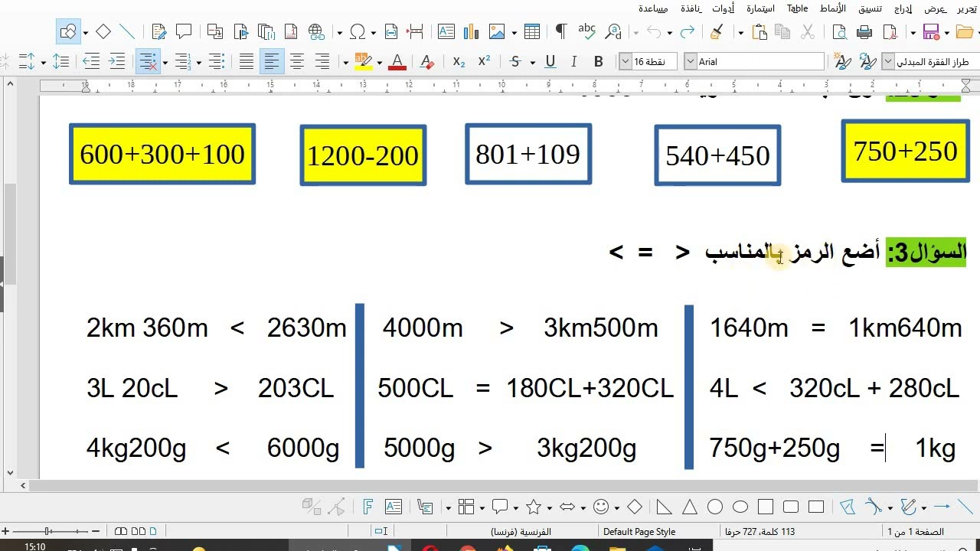The height and width of the screenshot is (551, 980).
Task: Click the Copy icon
Action: coord(782,32)
